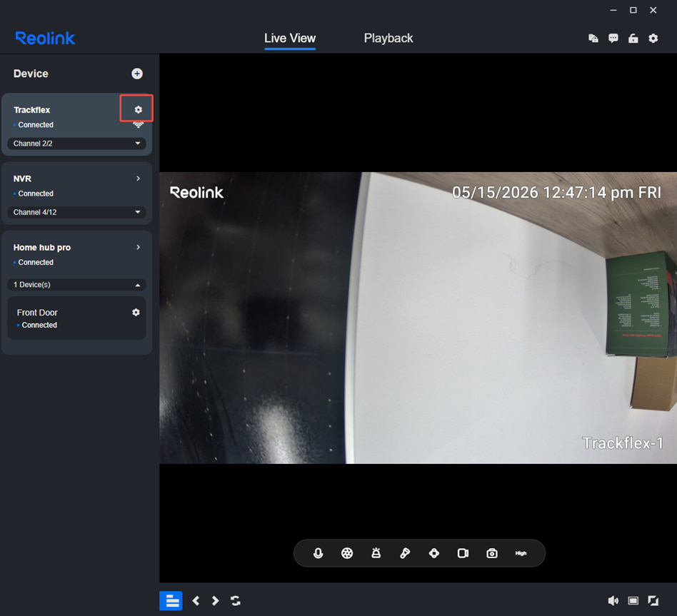This screenshot has height=616, width=677.
Task: Go to previous camera page arrow
Action: tap(196, 600)
